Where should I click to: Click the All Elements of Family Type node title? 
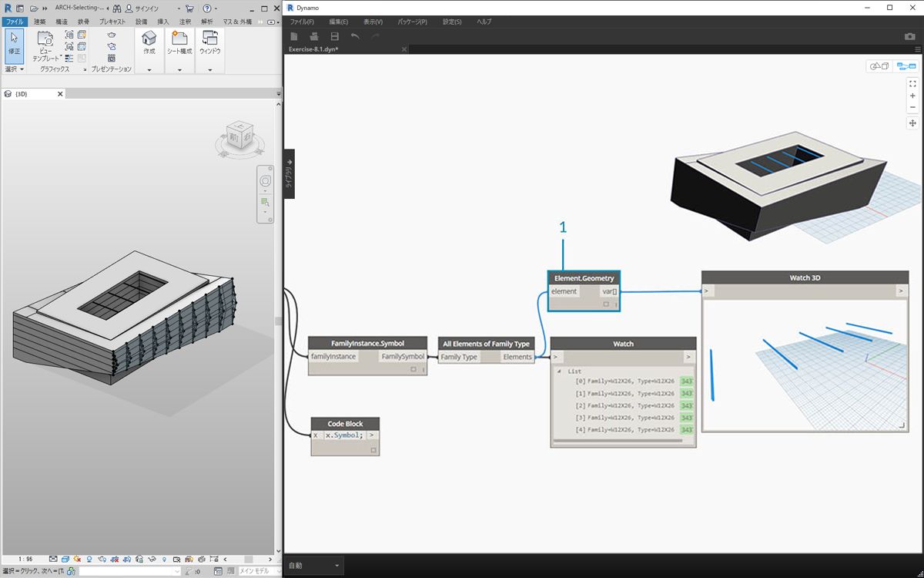coord(485,344)
